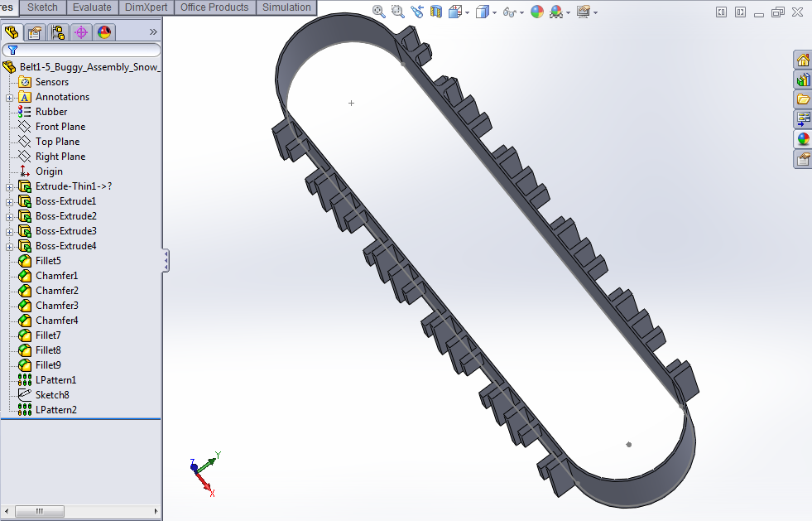Apply a scene using the Apply Scene icon
The height and width of the screenshot is (521, 812).
point(556,12)
